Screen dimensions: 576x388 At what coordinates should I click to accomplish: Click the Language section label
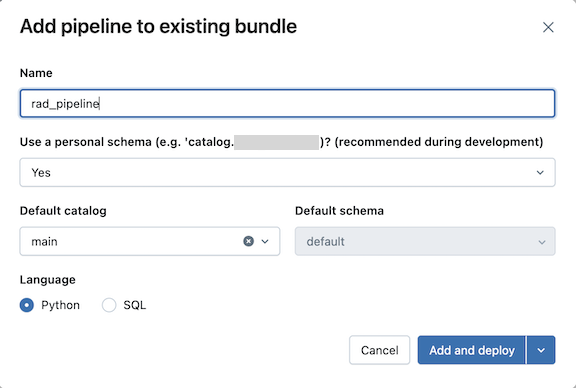[48, 280]
